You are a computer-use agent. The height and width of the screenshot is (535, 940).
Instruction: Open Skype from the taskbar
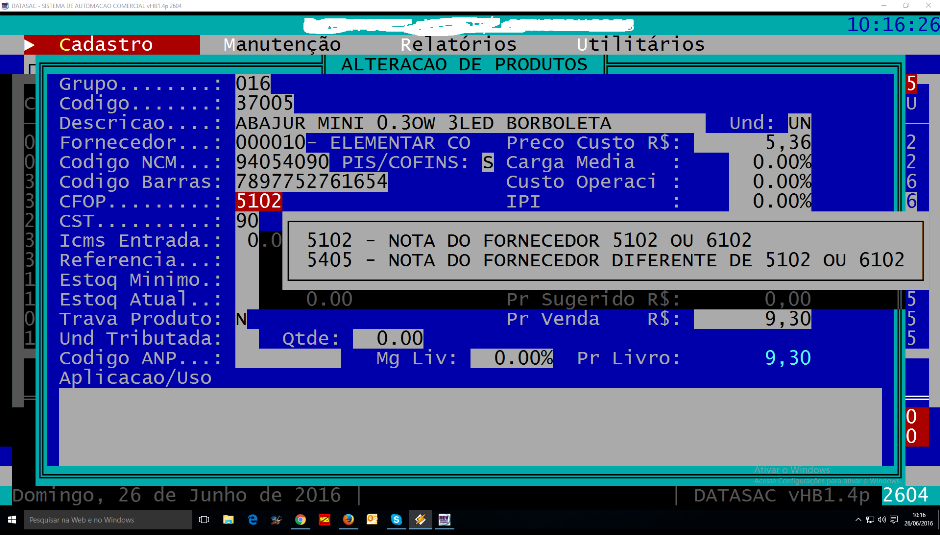pyautogui.click(x=396, y=519)
